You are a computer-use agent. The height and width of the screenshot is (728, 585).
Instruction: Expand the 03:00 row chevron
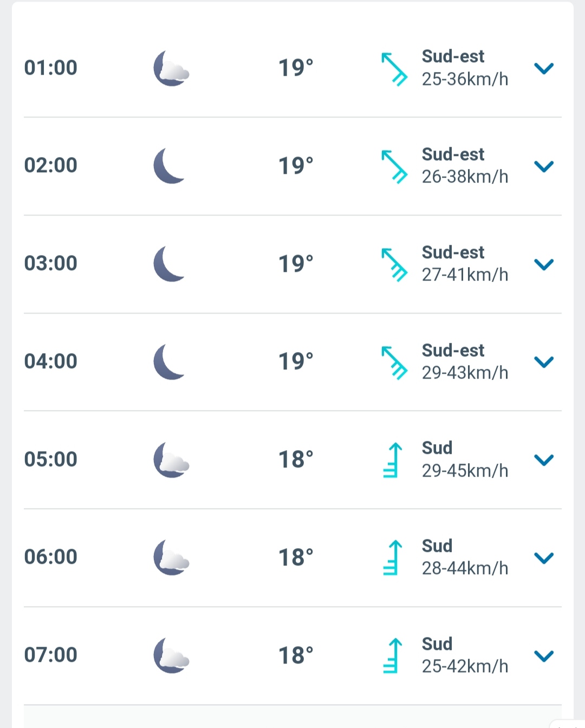544,264
